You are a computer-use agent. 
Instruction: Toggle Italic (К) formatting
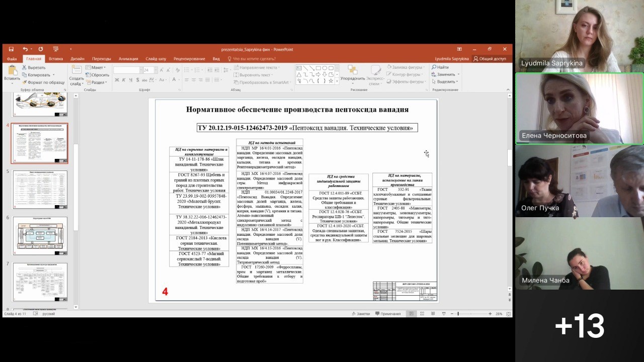(124, 80)
